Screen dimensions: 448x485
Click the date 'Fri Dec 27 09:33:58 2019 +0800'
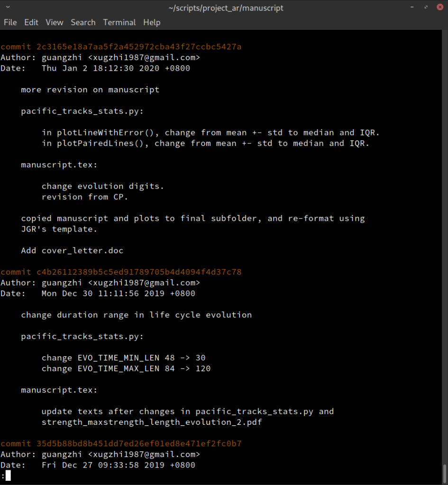[x=118, y=465]
